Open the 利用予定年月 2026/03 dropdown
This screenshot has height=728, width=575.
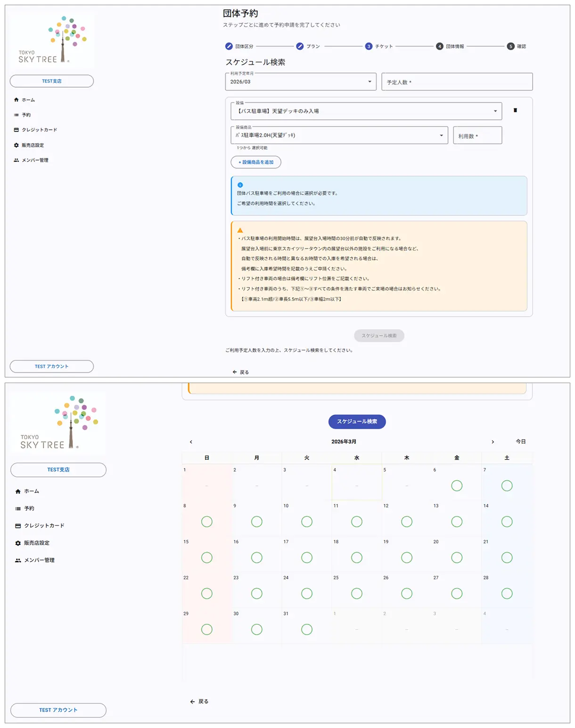pos(301,82)
